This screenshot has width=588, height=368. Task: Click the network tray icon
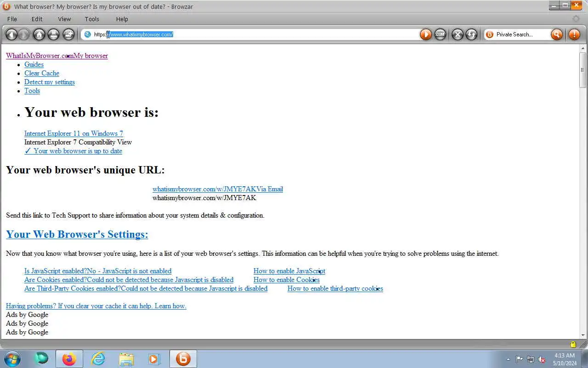(531, 359)
